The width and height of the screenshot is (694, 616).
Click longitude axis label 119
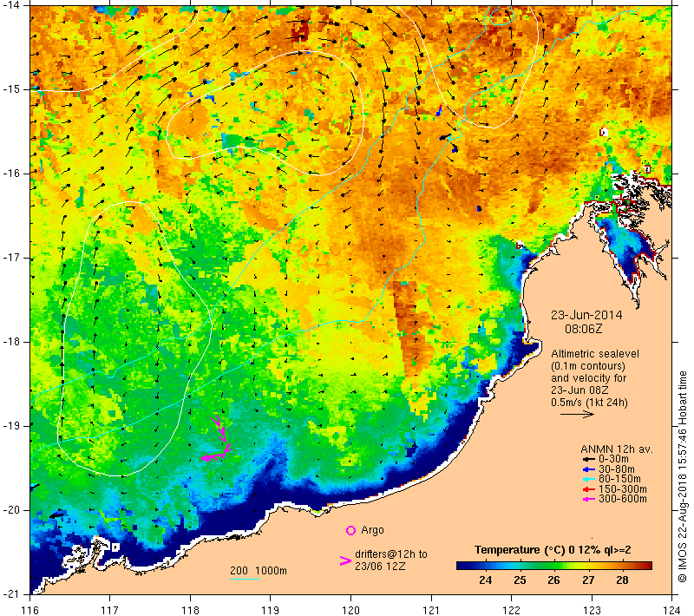point(271,610)
